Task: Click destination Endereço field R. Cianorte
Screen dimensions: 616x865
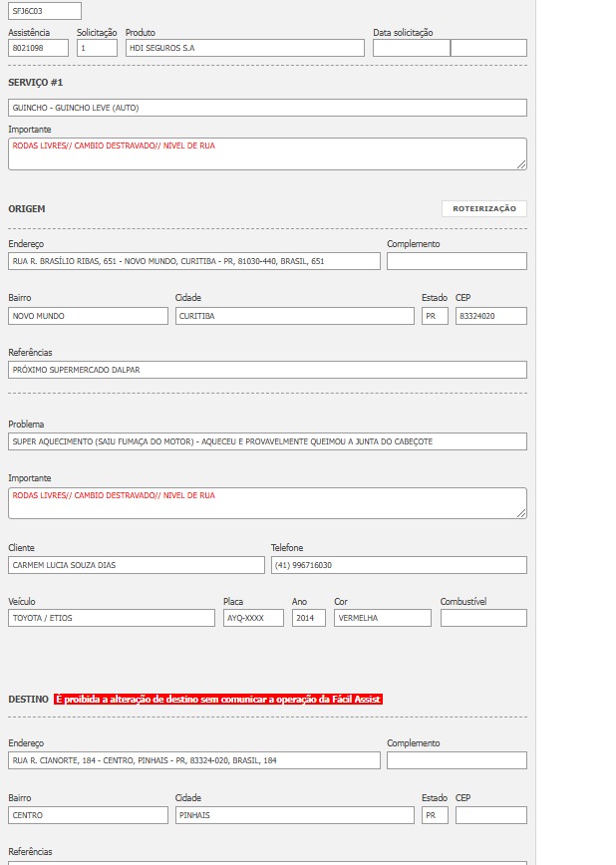Action: 194,760
